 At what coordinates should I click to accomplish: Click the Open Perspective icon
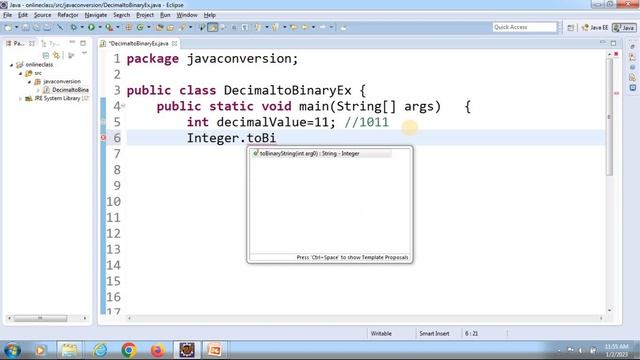click(x=571, y=27)
